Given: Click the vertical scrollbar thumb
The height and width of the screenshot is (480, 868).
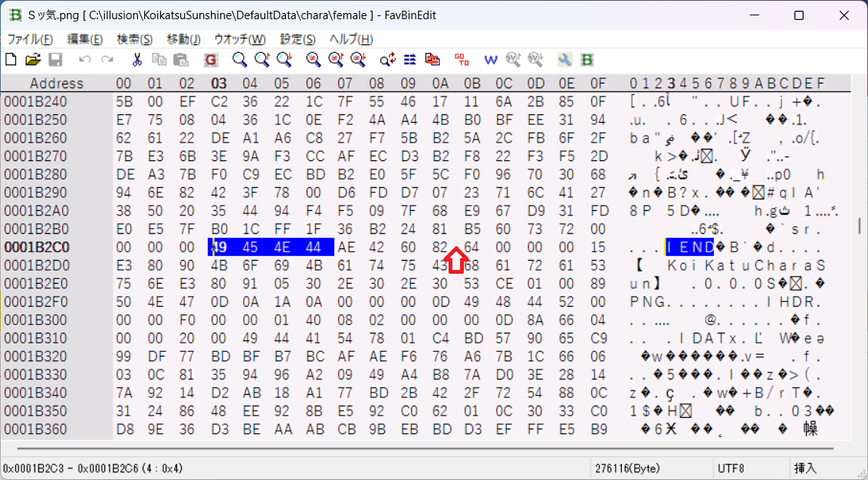Looking at the screenshot, I should tap(859, 225).
